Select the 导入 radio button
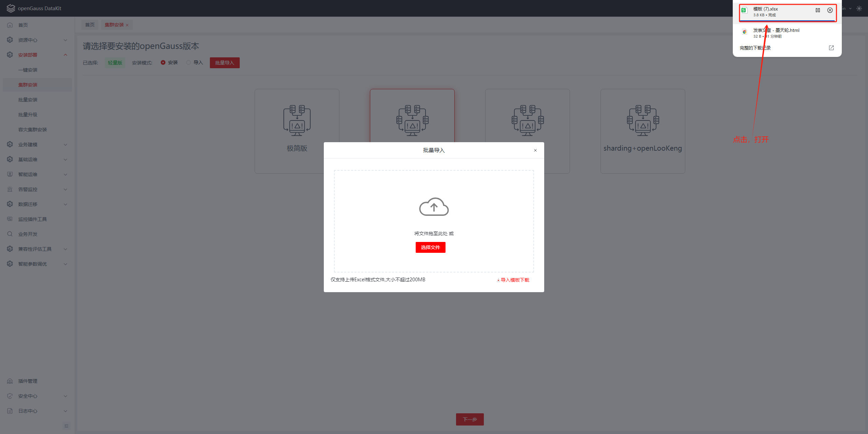The height and width of the screenshot is (434, 868). pyautogui.click(x=189, y=62)
